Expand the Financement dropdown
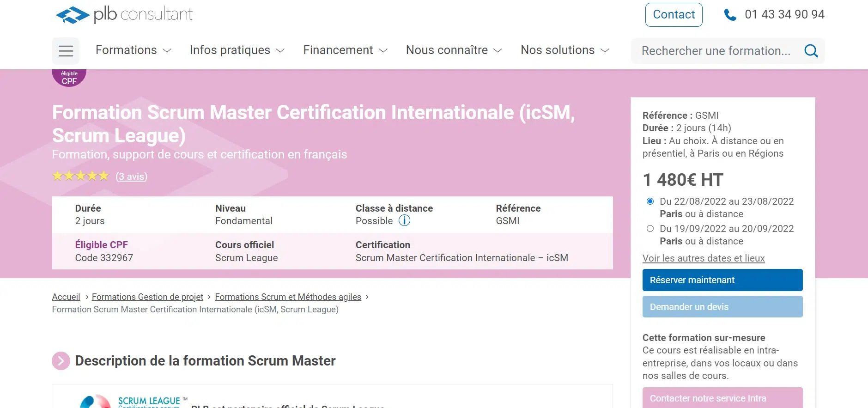The width and height of the screenshot is (868, 408). 345,50
